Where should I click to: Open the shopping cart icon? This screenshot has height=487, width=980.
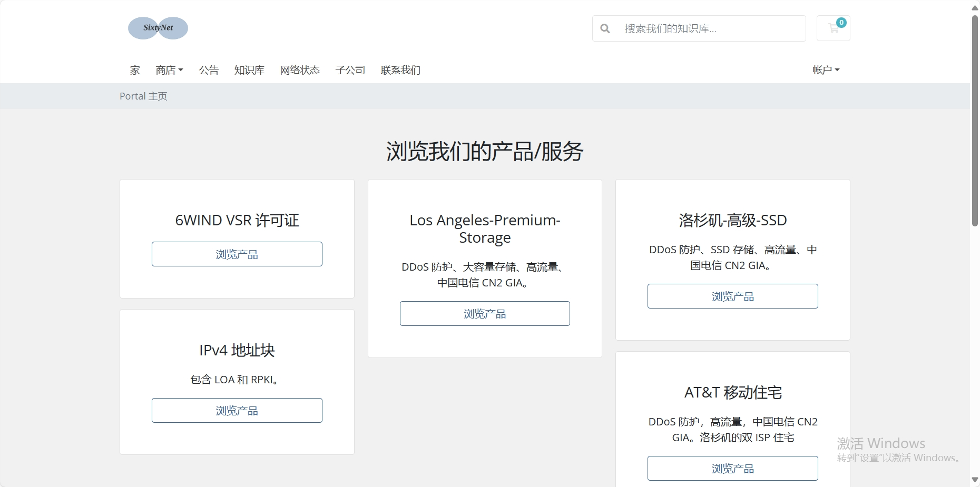[833, 29]
